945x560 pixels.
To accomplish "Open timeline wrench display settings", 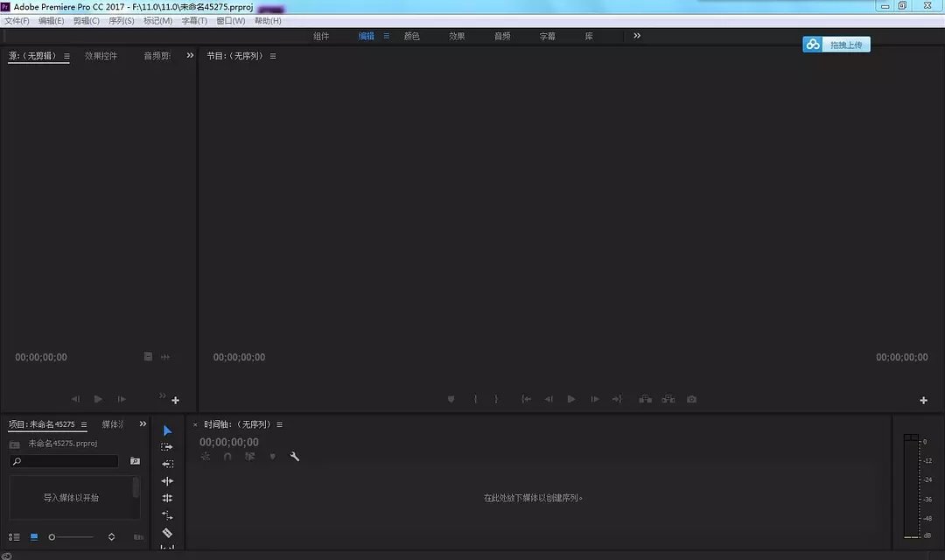I will pyautogui.click(x=295, y=457).
